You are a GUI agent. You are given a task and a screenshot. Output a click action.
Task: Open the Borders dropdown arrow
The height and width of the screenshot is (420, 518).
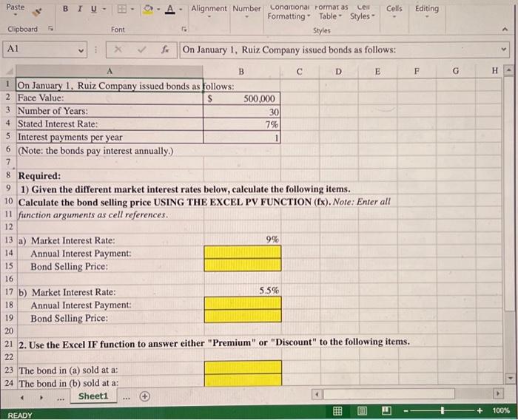pos(132,10)
